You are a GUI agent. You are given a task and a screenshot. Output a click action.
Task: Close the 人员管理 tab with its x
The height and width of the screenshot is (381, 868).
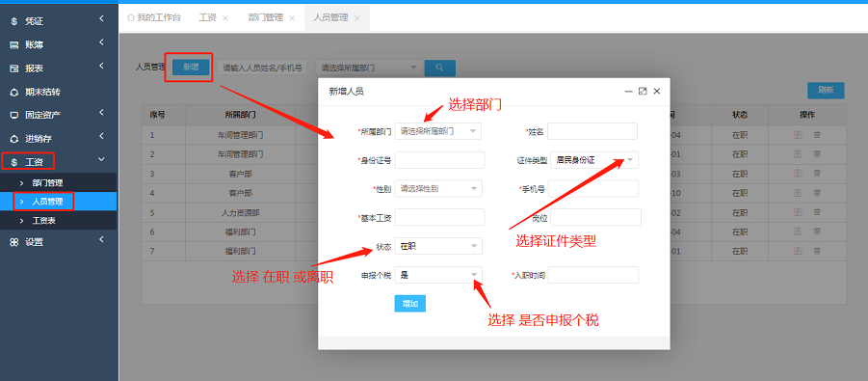tap(356, 18)
